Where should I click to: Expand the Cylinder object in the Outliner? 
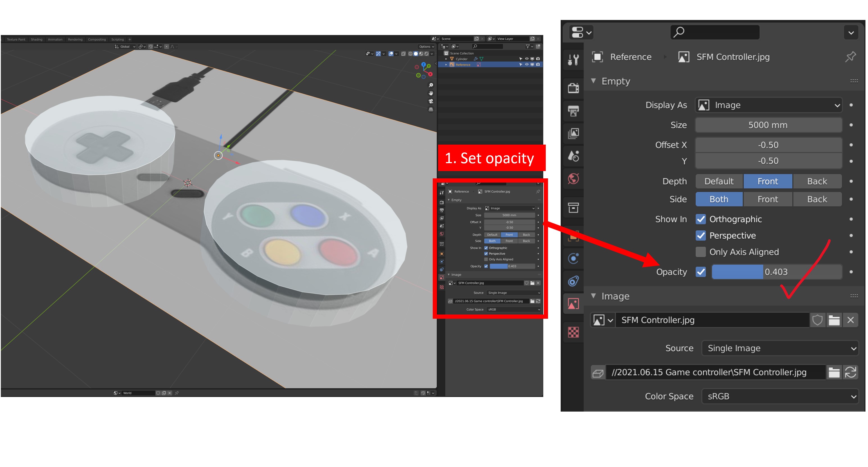[x=447, y=59]
